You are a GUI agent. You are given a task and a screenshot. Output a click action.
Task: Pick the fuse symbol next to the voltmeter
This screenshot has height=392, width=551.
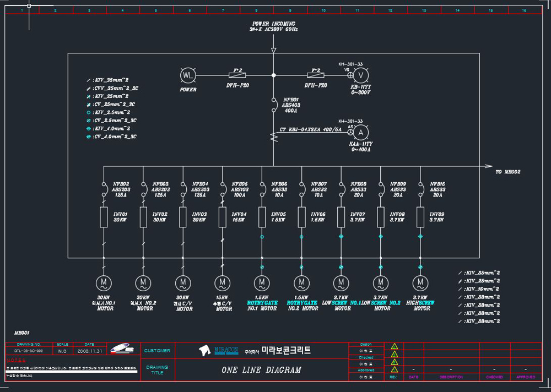[x=316, y=75]
